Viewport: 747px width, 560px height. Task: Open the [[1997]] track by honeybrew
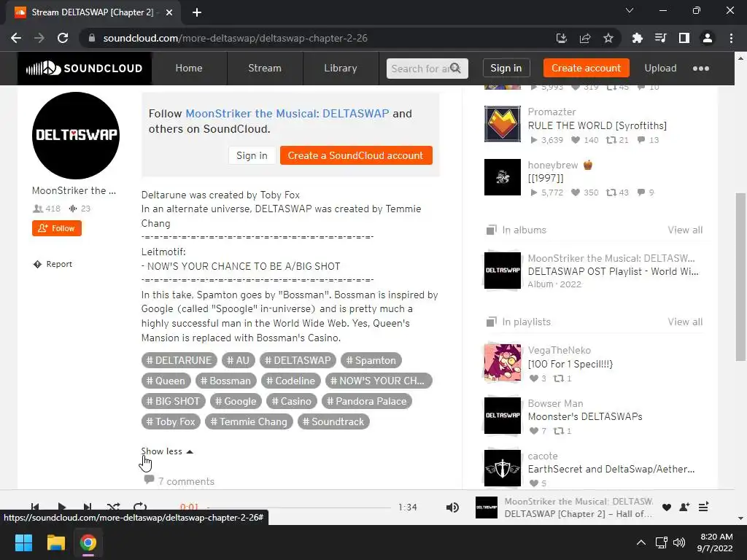click(546, 178)
